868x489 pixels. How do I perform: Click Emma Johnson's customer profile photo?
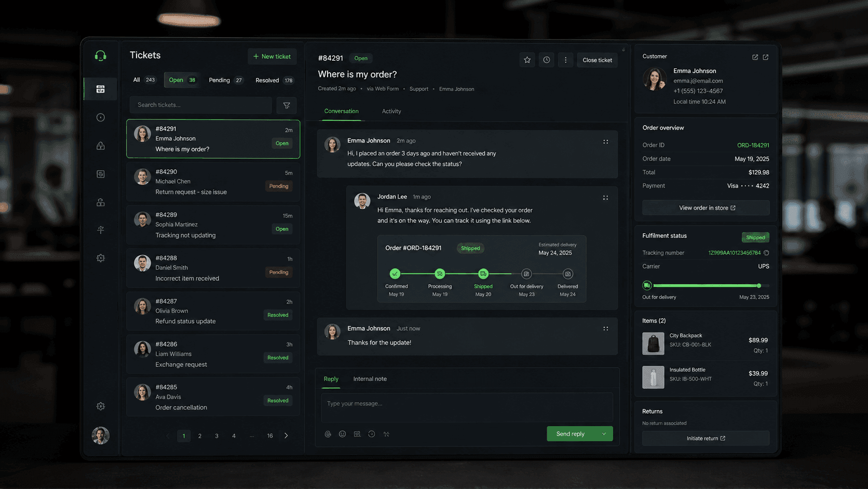[x=655, y=80]
